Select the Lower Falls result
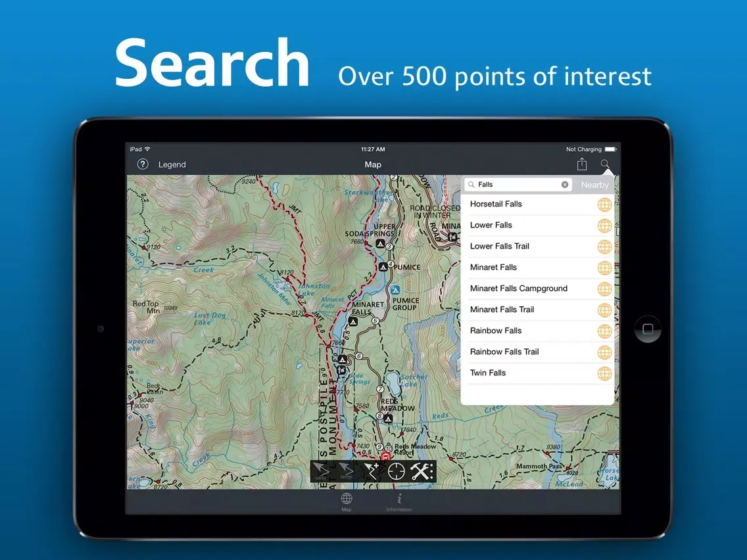 [x=537, y=225]
